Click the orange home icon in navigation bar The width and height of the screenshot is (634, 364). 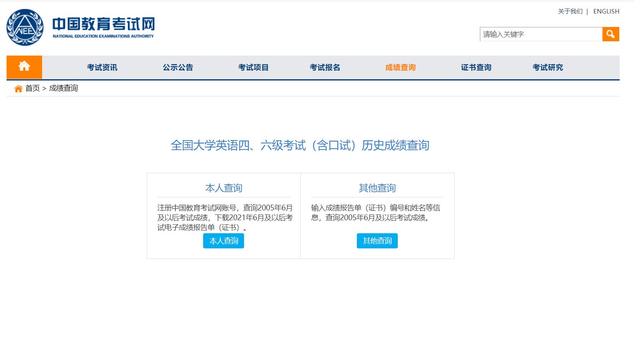[24, 67]
